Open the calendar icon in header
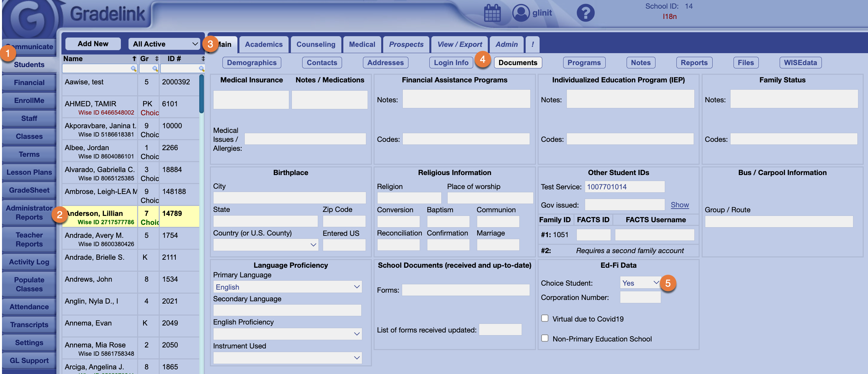The width and height of the screenshot is (868, 374). tap(492, 14)
